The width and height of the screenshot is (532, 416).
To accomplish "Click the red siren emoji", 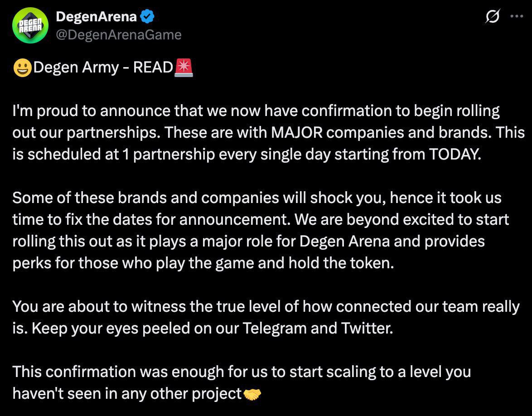I will [184, 68].
